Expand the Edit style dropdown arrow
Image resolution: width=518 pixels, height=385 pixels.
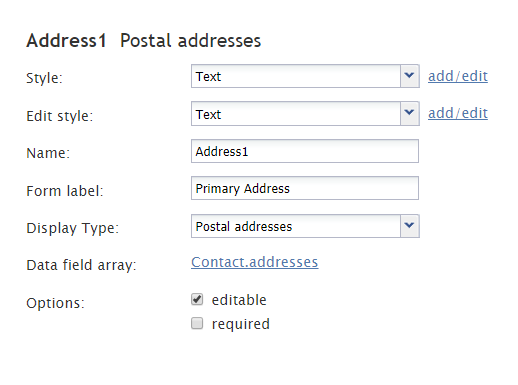[x=410, y=114]
